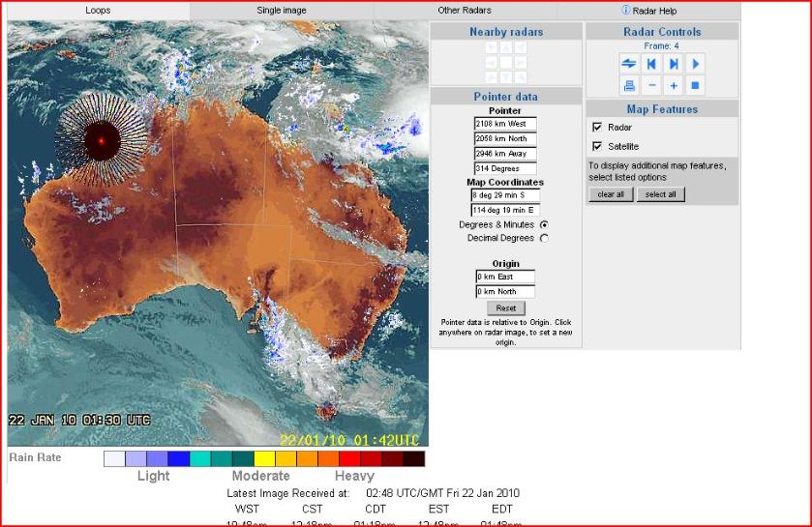The width and height of the screenshot is (812, 527).
Task: Toggle the Satellite checkbox
Action: 597,146
